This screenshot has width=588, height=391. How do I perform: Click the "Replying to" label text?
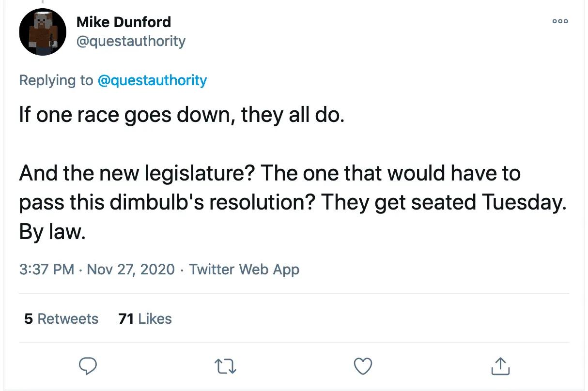coord(56,80)
